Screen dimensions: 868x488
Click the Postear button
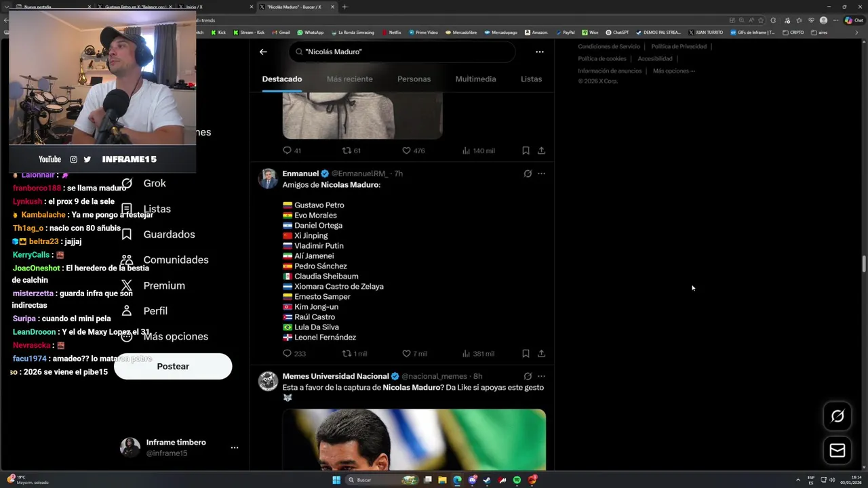[x=173, y=366]
